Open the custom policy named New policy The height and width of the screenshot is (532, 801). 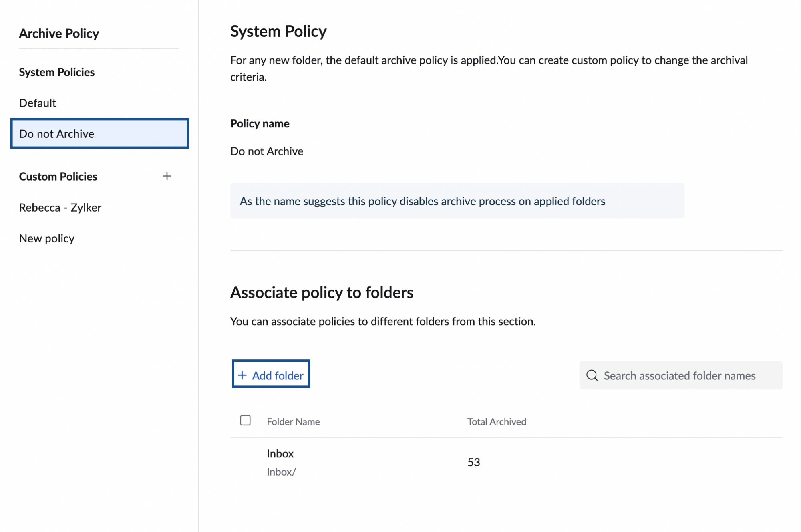pos(47,238)
